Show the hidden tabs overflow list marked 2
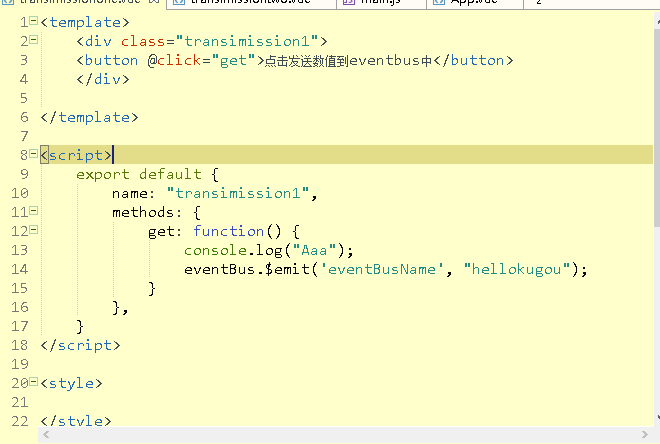This screenshot has height=444, width=660. [x=540, y=3]
